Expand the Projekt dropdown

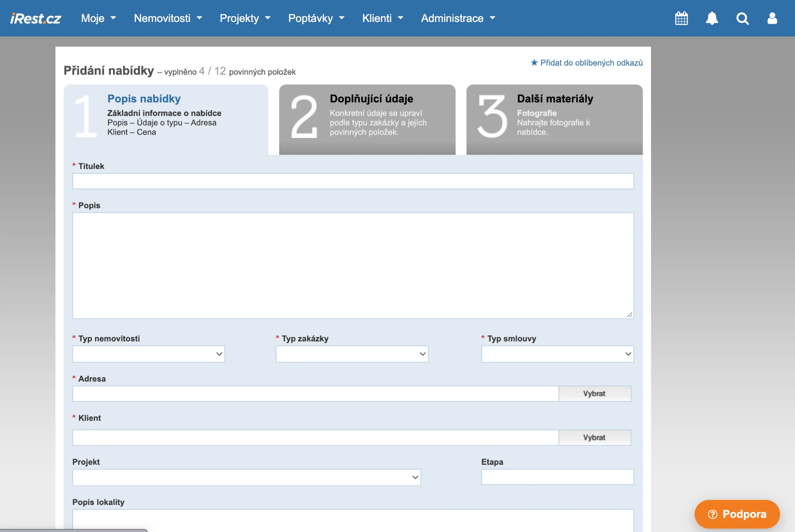246,477
